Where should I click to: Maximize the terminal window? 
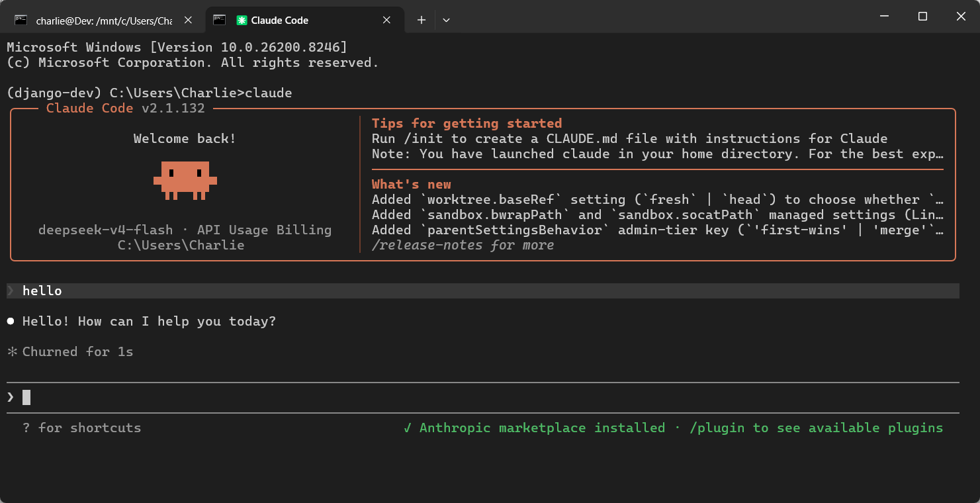click(922, 17)
